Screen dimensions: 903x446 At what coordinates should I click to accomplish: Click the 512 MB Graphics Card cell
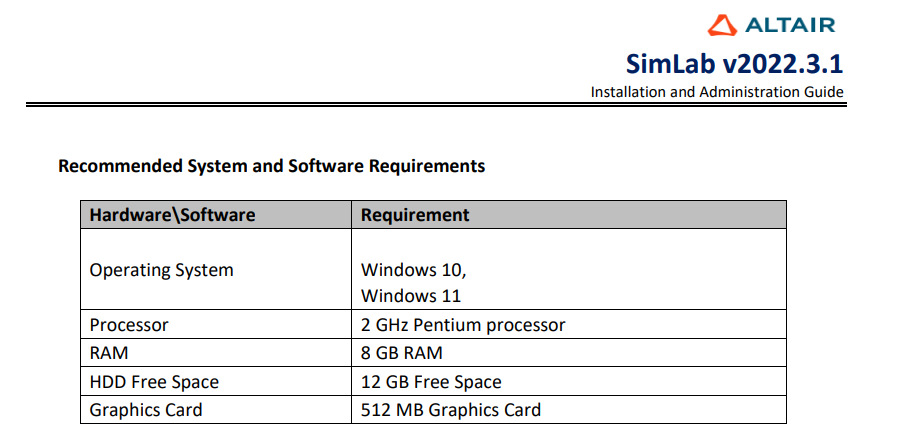[x=451, y=410]
